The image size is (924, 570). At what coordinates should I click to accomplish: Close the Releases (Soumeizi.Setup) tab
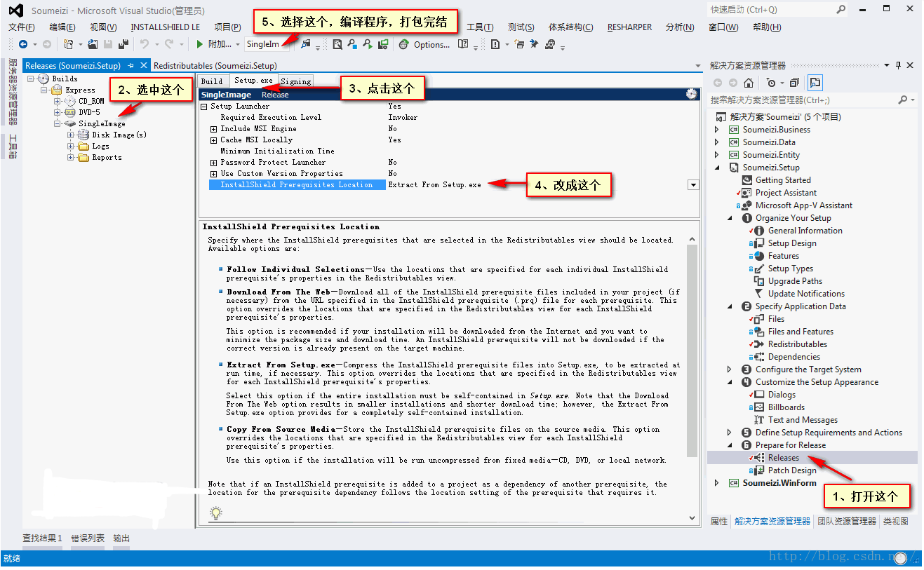pos(144,65)
